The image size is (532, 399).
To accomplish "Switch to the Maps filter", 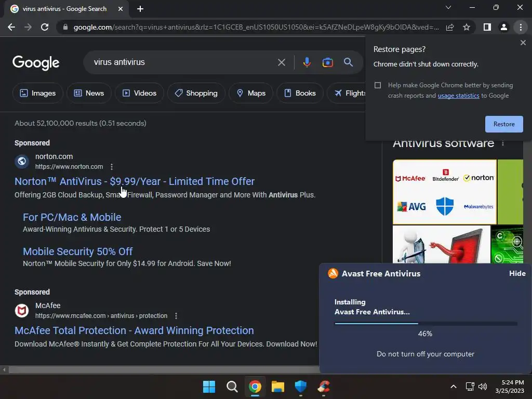I will coord(251,93).
